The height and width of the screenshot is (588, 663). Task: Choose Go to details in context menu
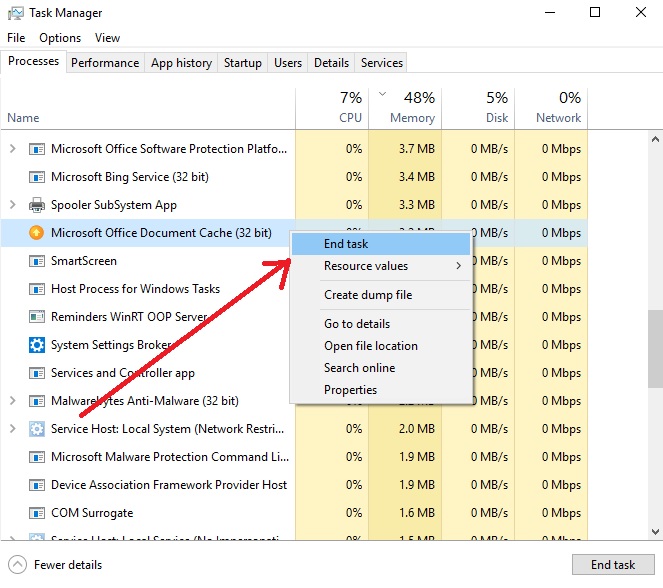381,324
